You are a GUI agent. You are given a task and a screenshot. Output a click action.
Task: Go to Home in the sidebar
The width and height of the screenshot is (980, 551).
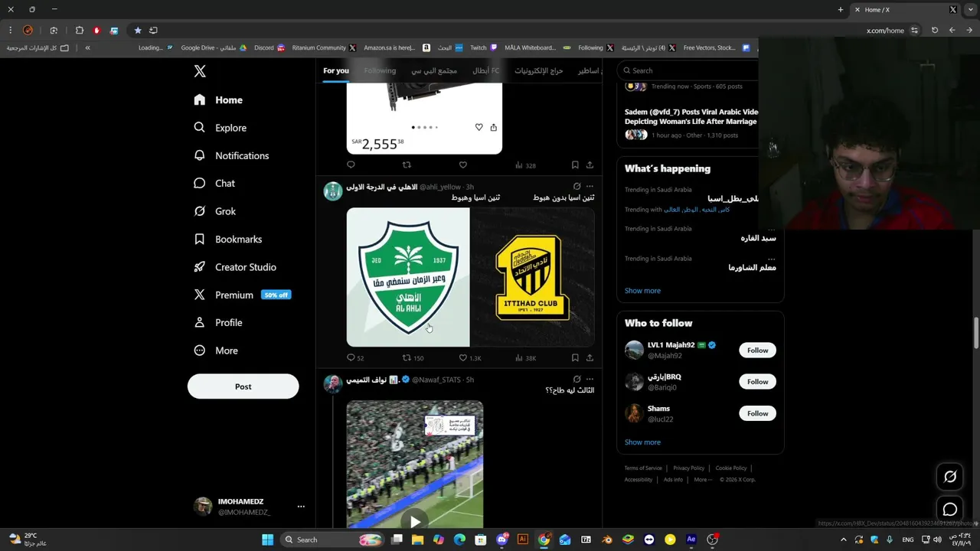point(218,100)
